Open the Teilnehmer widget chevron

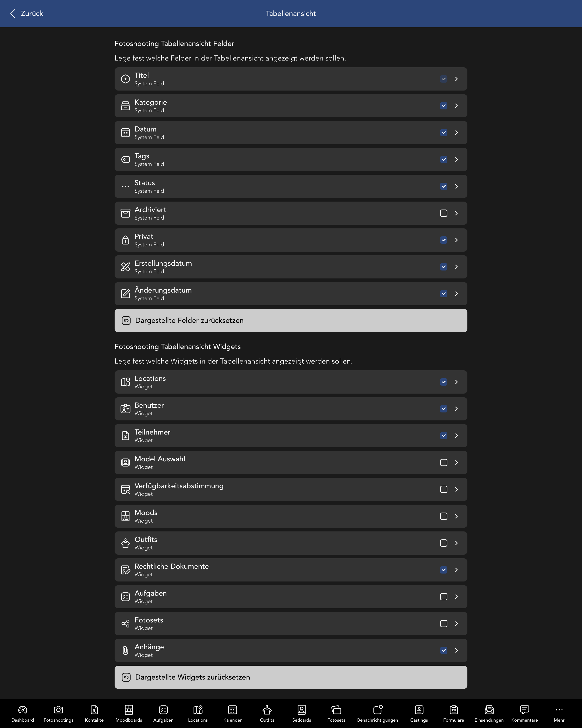(456, 436)
